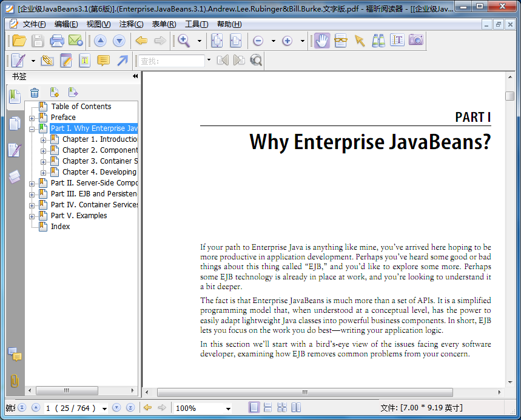Click the zoom in magnifier tool
This screenshot has height=420, width=521.
[182, 41]
